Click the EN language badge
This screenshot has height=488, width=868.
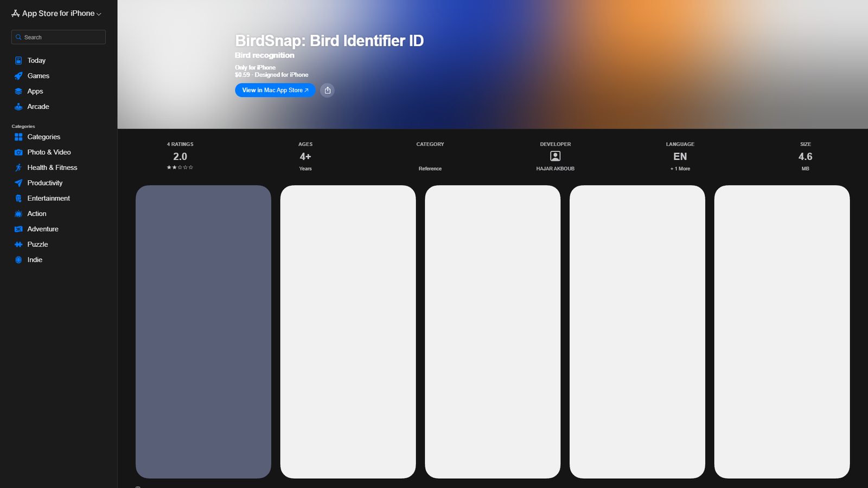point(680,157)
